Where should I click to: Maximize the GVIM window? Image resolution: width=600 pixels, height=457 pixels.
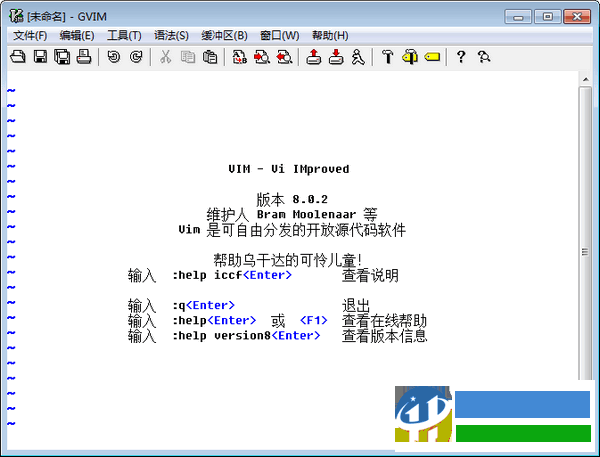point(548,16)
